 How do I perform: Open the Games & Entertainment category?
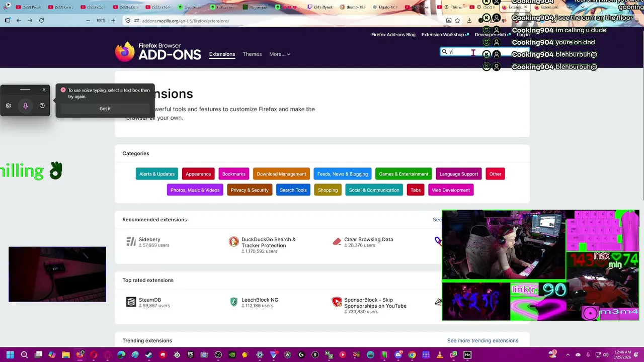[404, 174]
